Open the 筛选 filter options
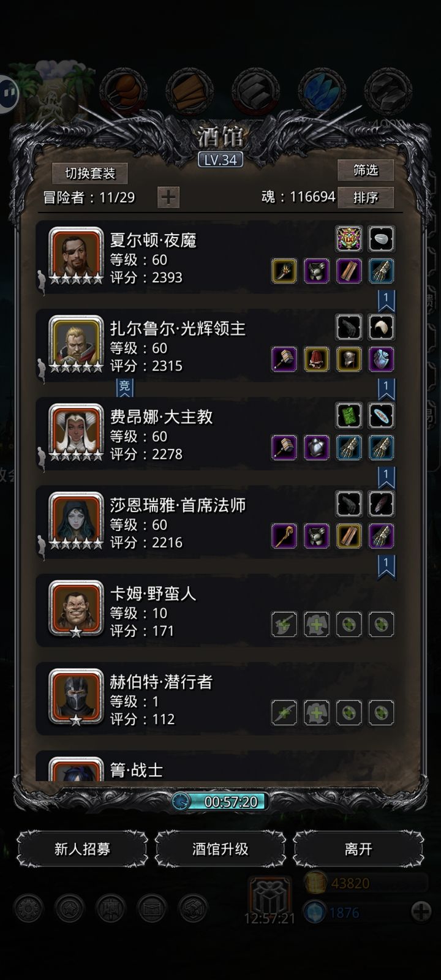The image size is (441, 980). tap(366, 170)
